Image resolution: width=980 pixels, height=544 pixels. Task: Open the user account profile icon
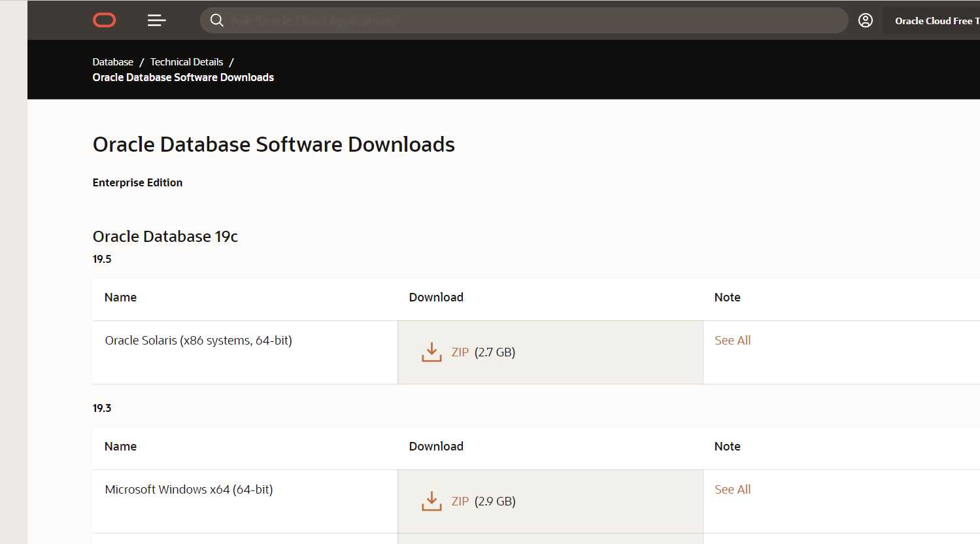(x=866, y=20)
